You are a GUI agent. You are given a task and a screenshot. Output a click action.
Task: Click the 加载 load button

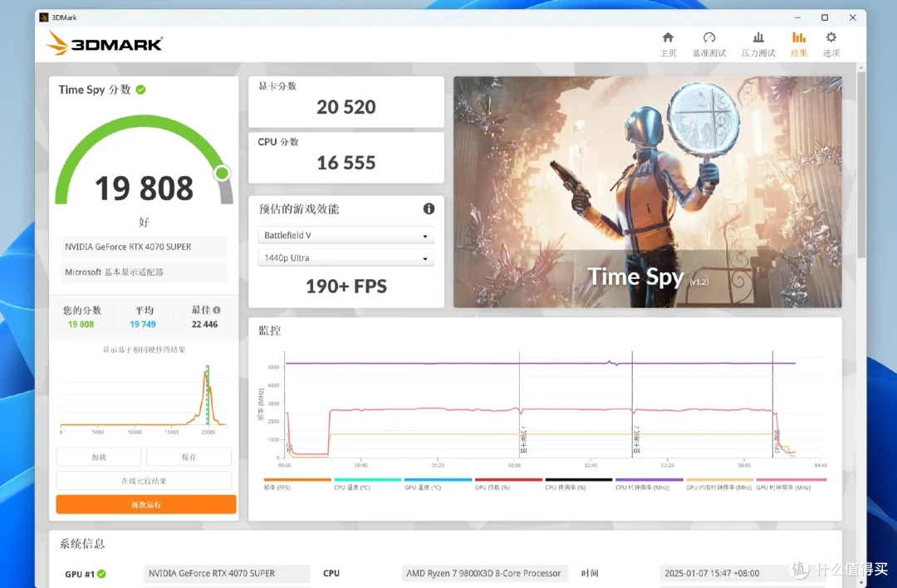(98, 457)
